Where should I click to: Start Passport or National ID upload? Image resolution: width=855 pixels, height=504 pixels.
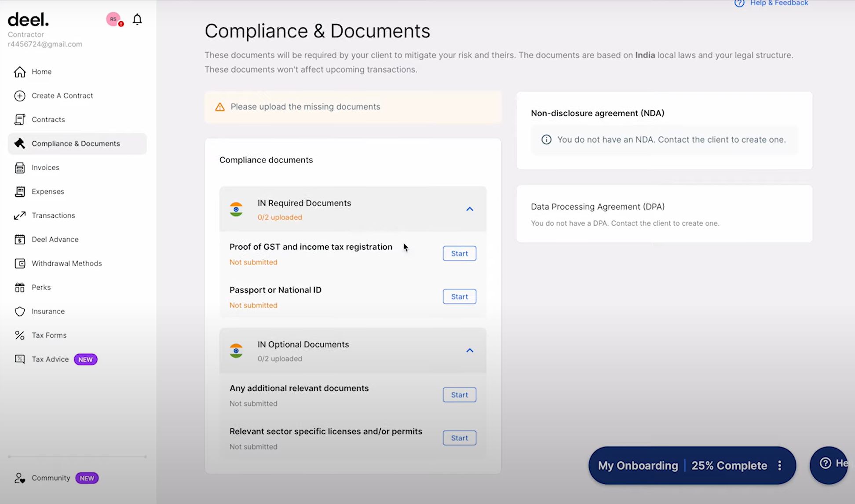click(459, 297)
